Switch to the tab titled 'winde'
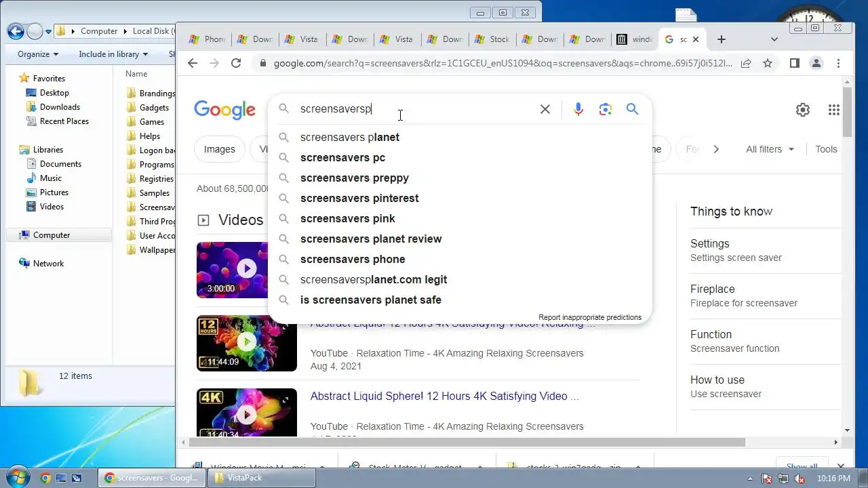The width and height of the screenshot is (868, 488). pos(635,39)
